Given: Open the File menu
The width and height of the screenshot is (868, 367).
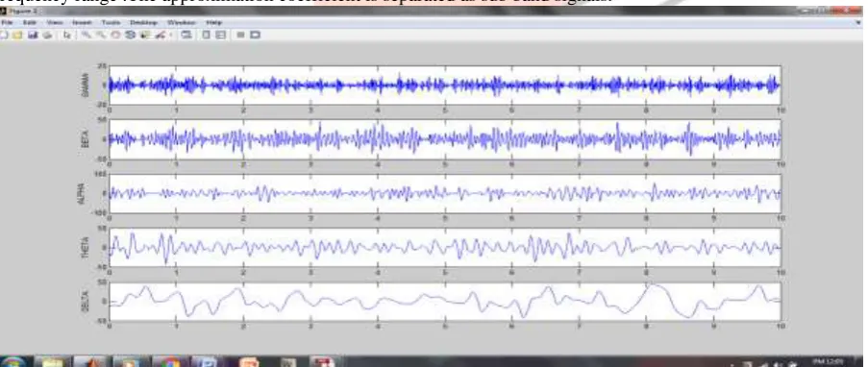Looking at the screenshot, I should 7,23.
